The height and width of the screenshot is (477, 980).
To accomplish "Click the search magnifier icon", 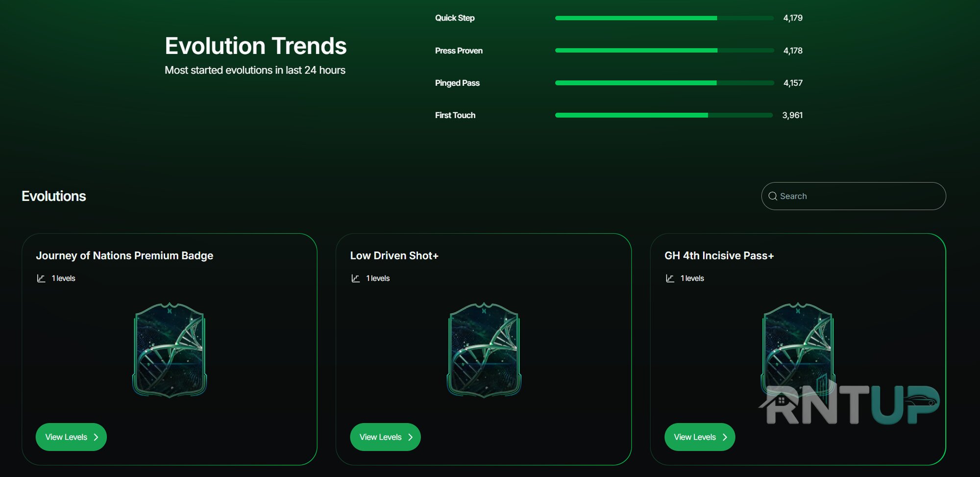I will (x=773, y=196).
